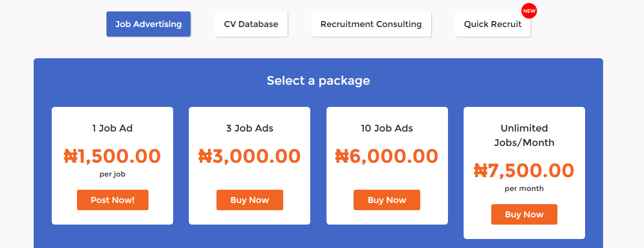Click Buy Now for 3 Job Ads
Screen dimensions: 644x248
250,200
